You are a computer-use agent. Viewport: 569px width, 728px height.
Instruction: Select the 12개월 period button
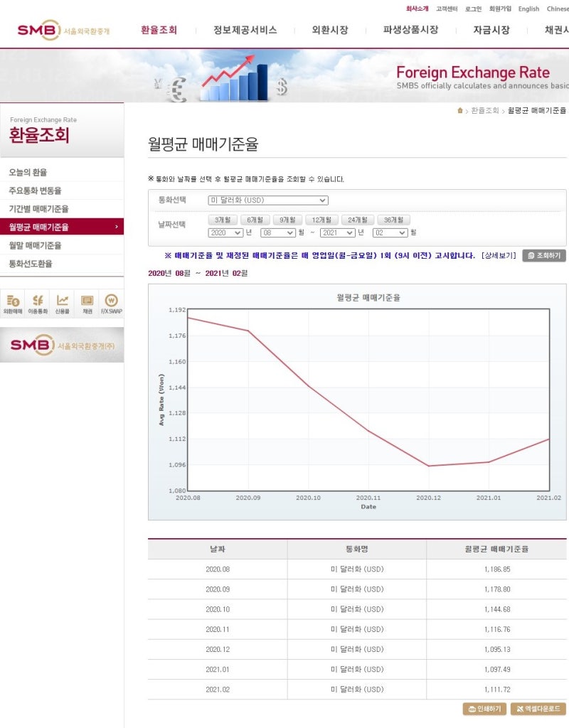321,220
